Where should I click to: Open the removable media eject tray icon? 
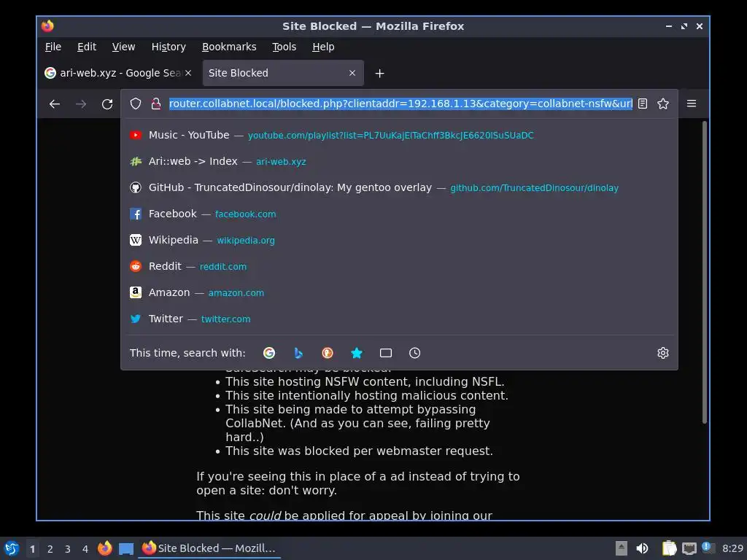click(622, 548)
